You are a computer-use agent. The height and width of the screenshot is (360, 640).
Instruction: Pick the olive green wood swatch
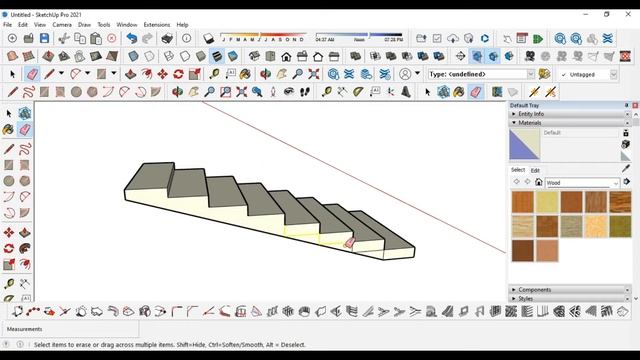click(x=620, y=226)
